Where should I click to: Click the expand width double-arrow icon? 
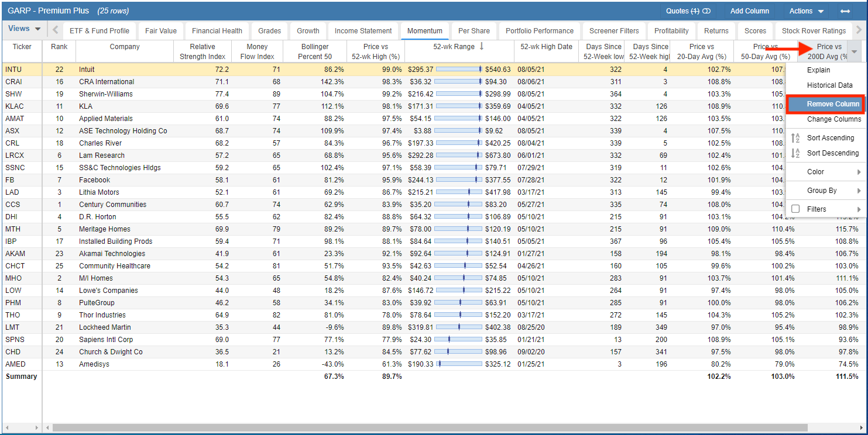[x=845, y=11]
